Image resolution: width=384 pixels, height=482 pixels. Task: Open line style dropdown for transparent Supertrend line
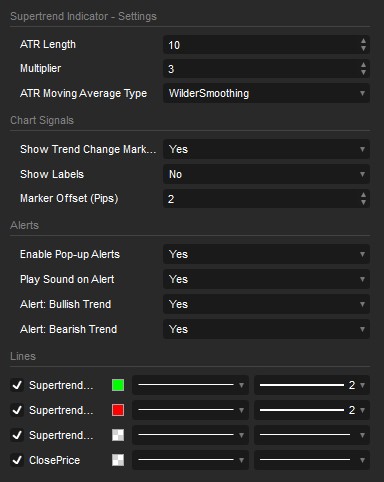click(x=190, y=435)
